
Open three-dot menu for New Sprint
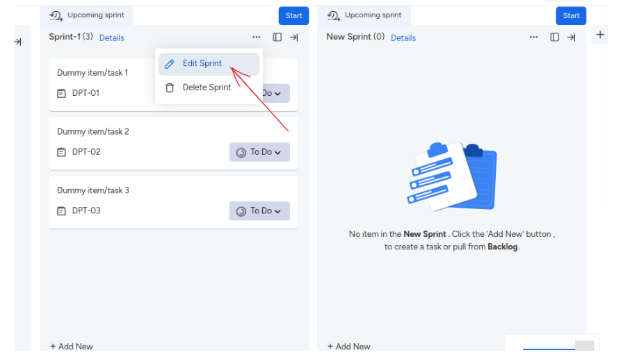(534, 38)
